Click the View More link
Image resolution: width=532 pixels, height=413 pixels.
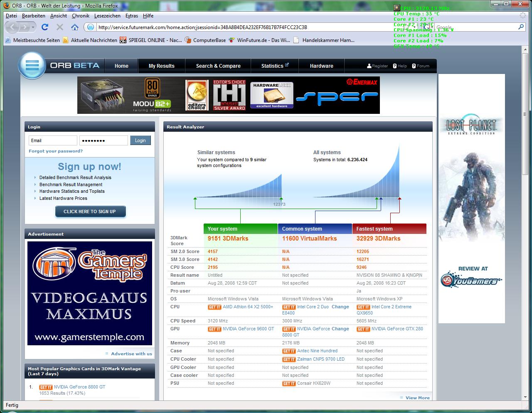click(x=417, y=398)
